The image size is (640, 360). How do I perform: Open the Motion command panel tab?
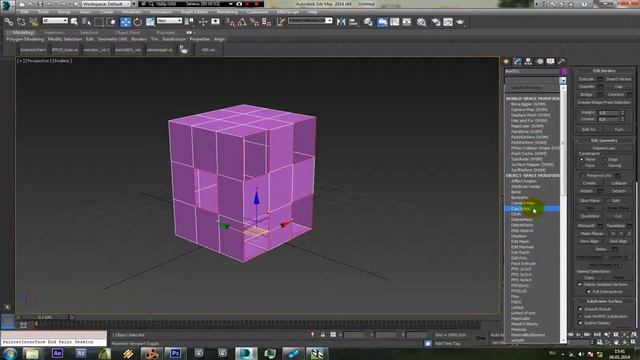(x=540, y=61)
